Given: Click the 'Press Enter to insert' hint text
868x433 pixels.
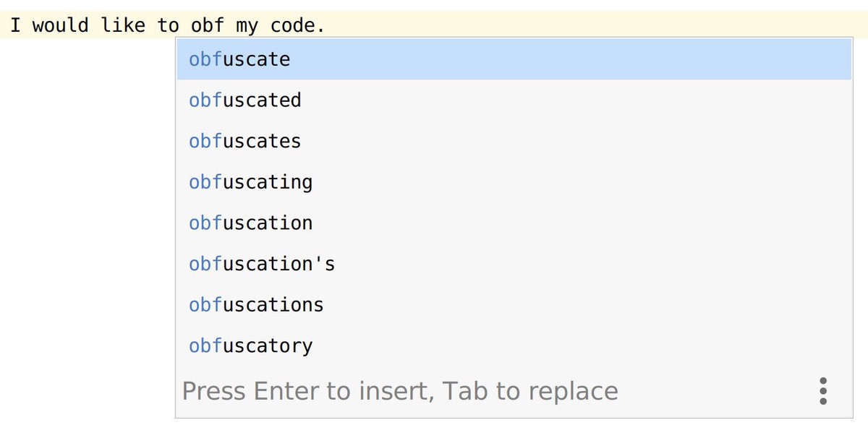Looking at the screenshot, I should click(304, 390).
